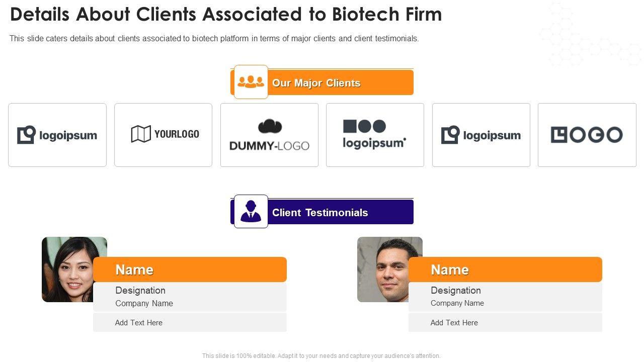Click the slide title heading
The width and height of the screenshot is (644, 362).
(226, 15)
